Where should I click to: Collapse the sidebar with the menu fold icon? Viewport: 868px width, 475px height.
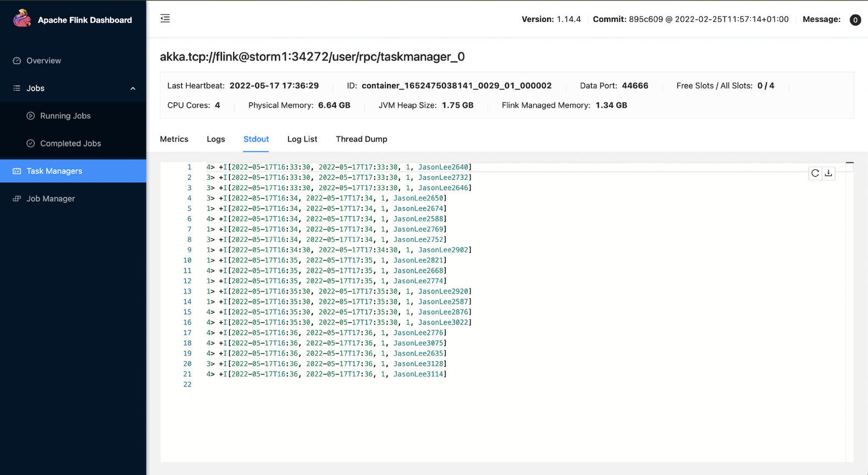coord(165,19)
